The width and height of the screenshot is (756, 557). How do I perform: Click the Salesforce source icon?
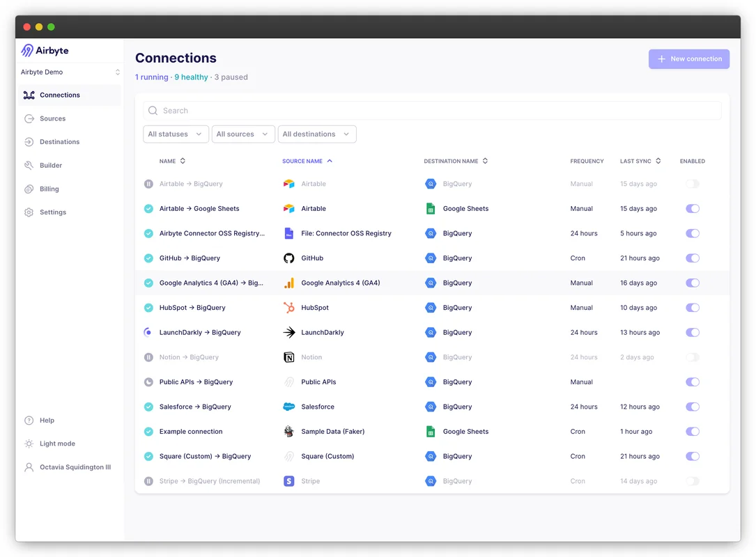(289, 407)
